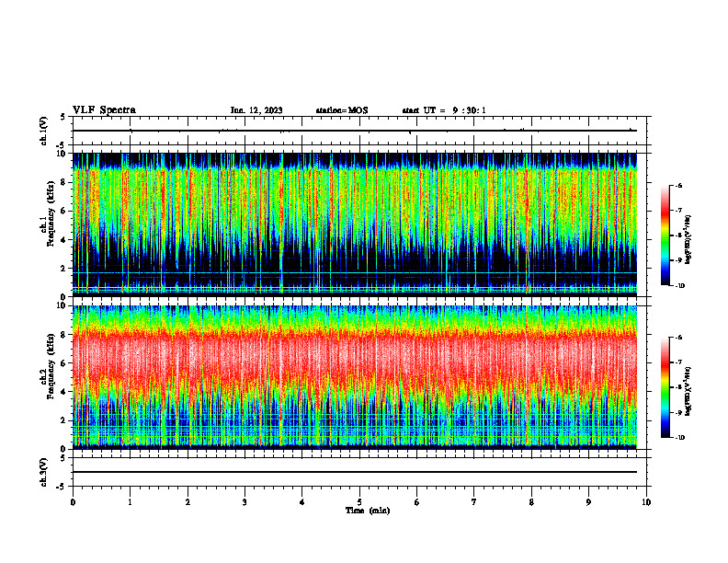Select the "Jan. 12, 2023" date text

coord(256,110)
